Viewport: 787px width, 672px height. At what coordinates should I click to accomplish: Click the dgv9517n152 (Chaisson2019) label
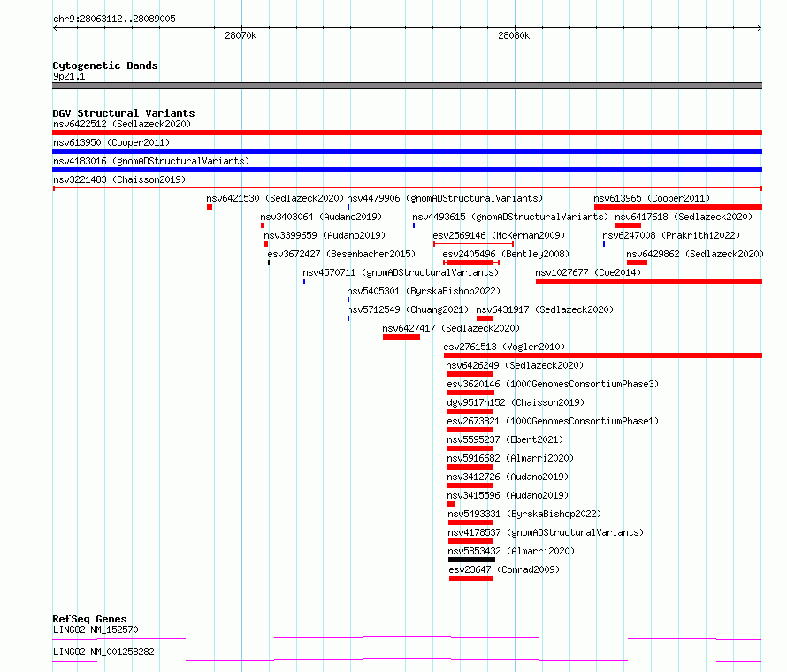516,402
